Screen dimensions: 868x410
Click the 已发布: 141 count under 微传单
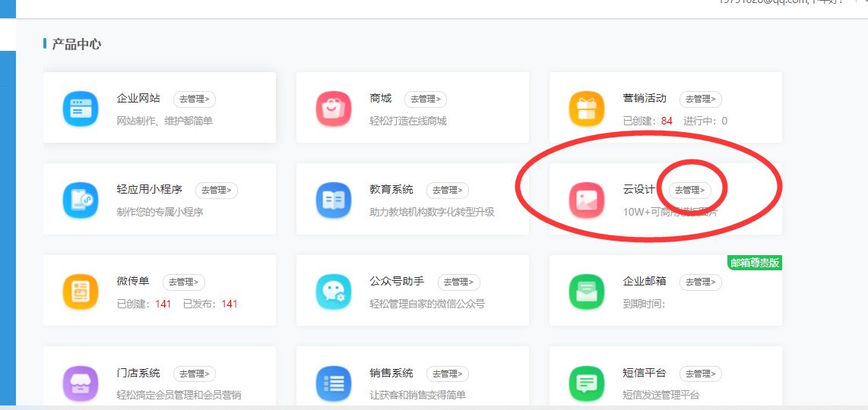click(211, 304)
